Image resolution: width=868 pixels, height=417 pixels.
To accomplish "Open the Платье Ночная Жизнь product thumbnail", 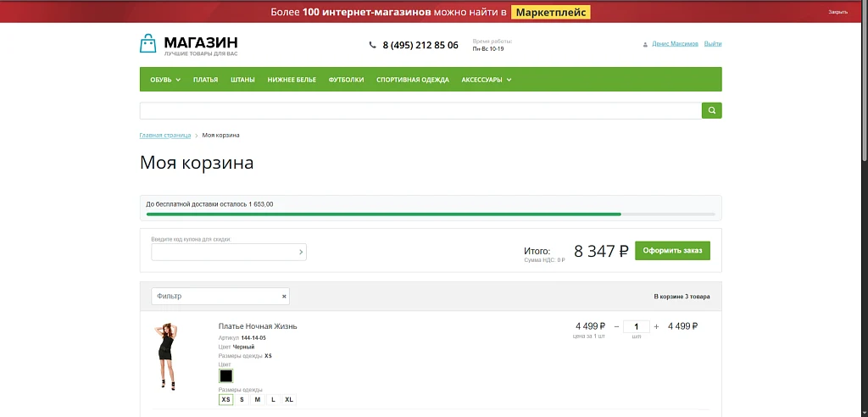I will pyautogui.click(x=165, y=357).
